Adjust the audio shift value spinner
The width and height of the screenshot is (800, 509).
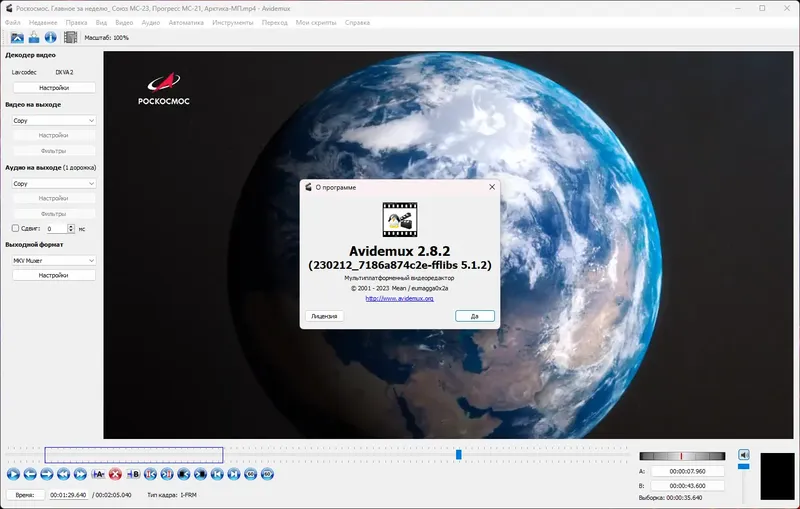[71, 228]
